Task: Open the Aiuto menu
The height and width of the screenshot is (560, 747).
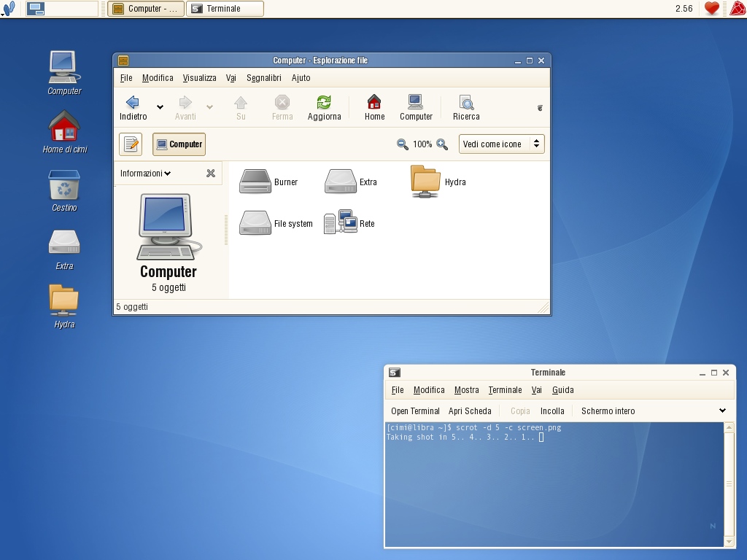Action: click(301, 77)
